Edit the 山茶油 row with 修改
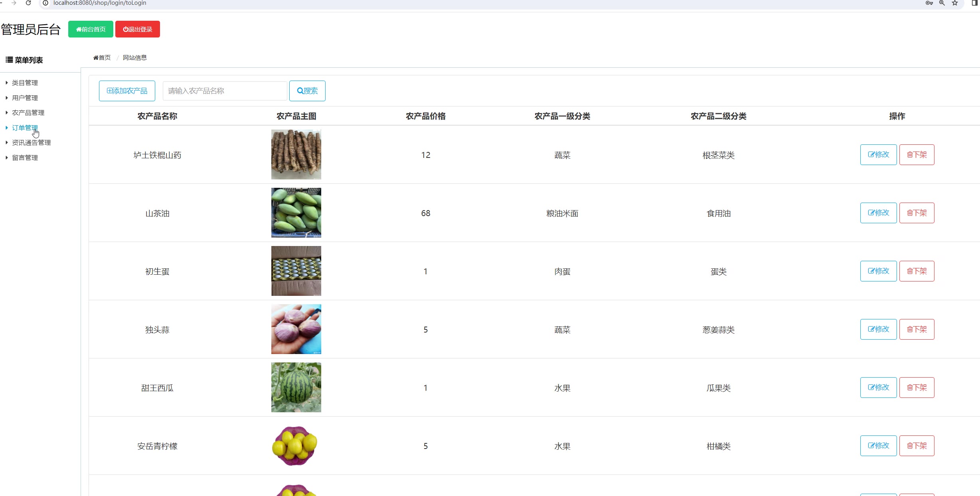 coord(878,213)
